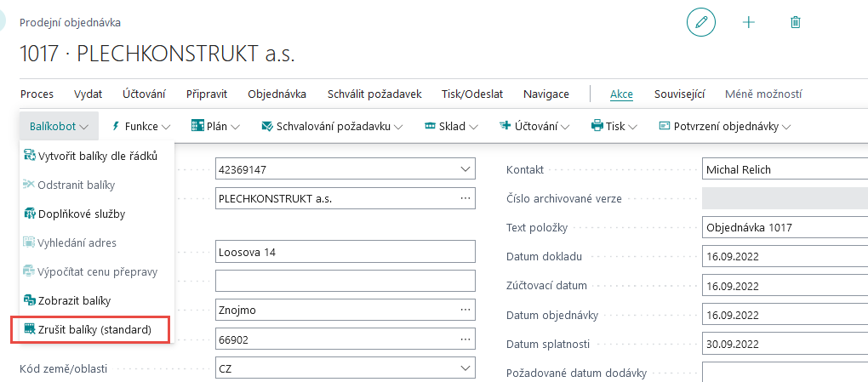Open the Účtování top menu

[144, 94]
